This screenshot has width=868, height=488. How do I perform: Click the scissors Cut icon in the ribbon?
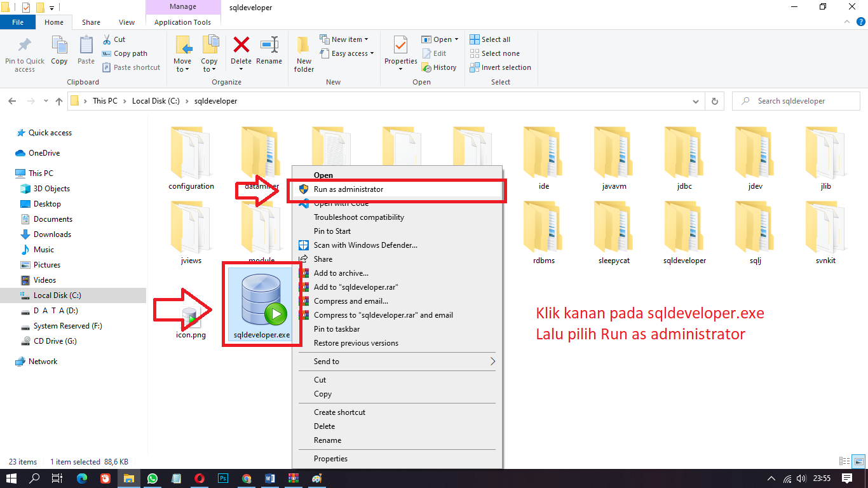click(107, 39)
